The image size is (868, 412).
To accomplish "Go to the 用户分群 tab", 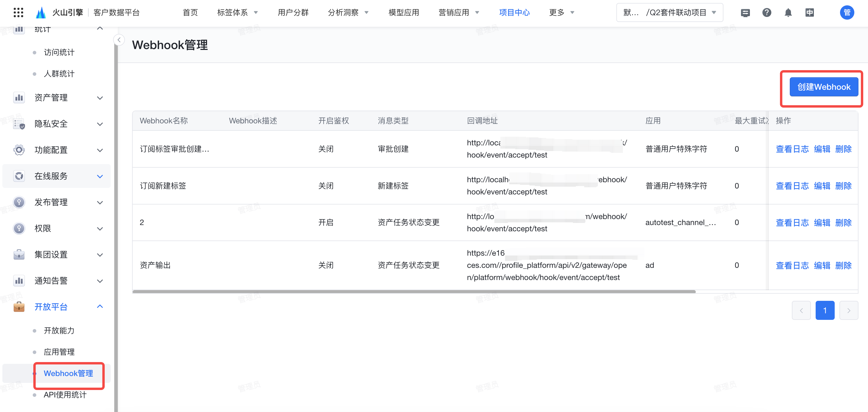I will 293,12.
